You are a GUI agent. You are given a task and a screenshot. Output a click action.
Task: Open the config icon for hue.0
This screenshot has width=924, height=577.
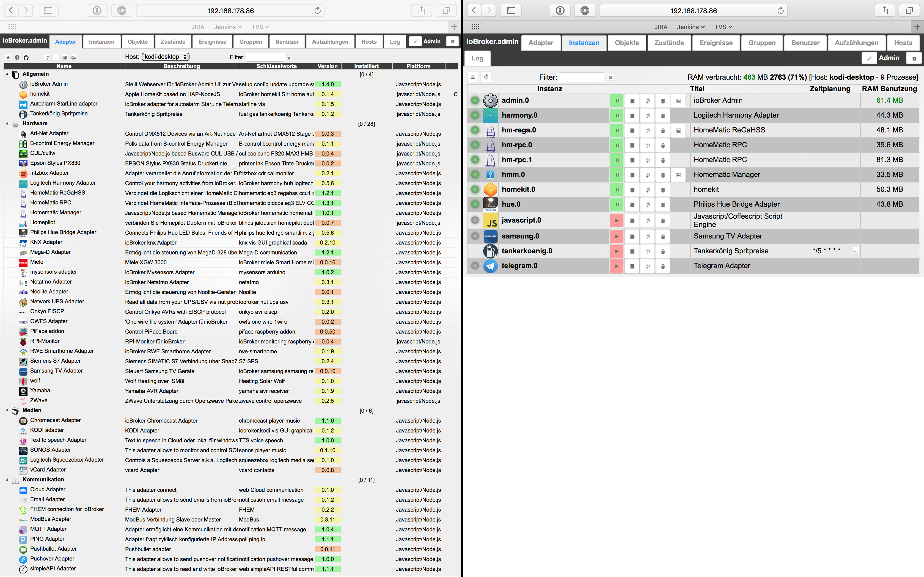632,205
